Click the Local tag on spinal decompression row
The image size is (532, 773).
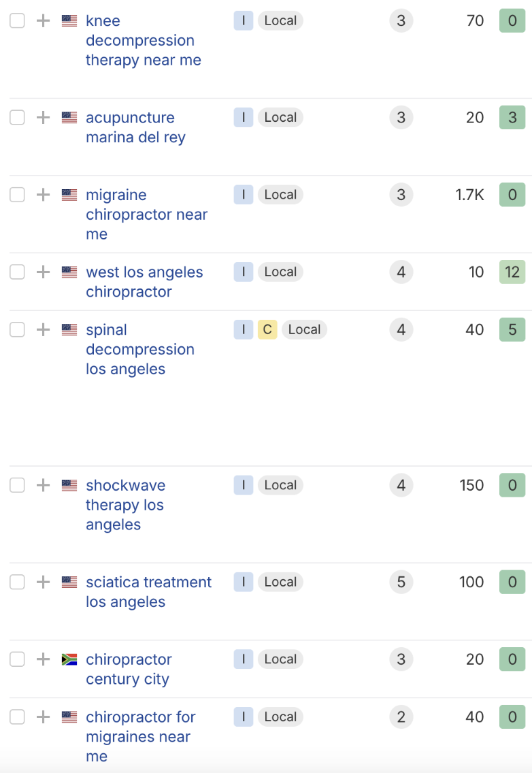click(304, 330)
